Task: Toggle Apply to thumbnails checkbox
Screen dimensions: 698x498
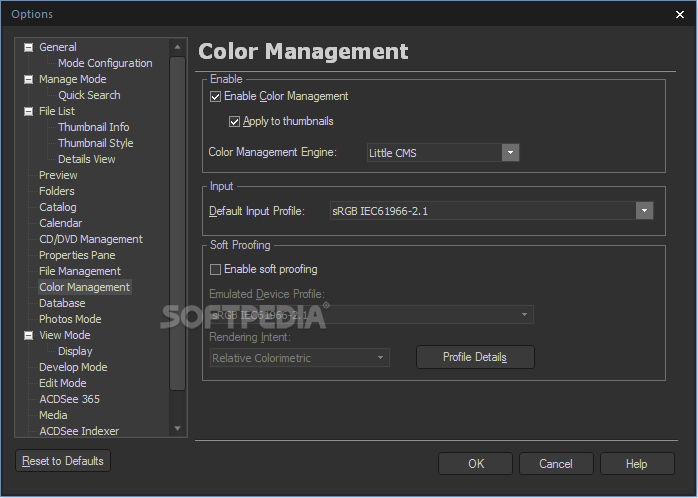Action: pos(234,122)
